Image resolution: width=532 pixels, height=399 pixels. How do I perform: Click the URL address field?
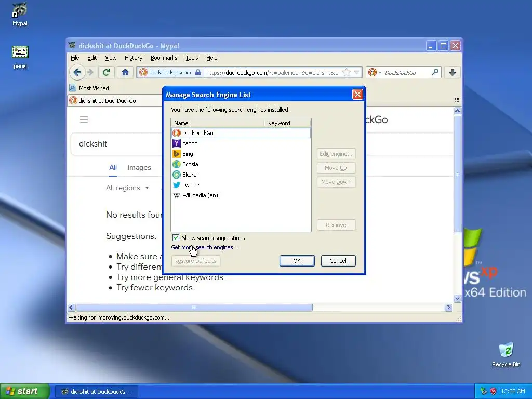pos(272,72)
